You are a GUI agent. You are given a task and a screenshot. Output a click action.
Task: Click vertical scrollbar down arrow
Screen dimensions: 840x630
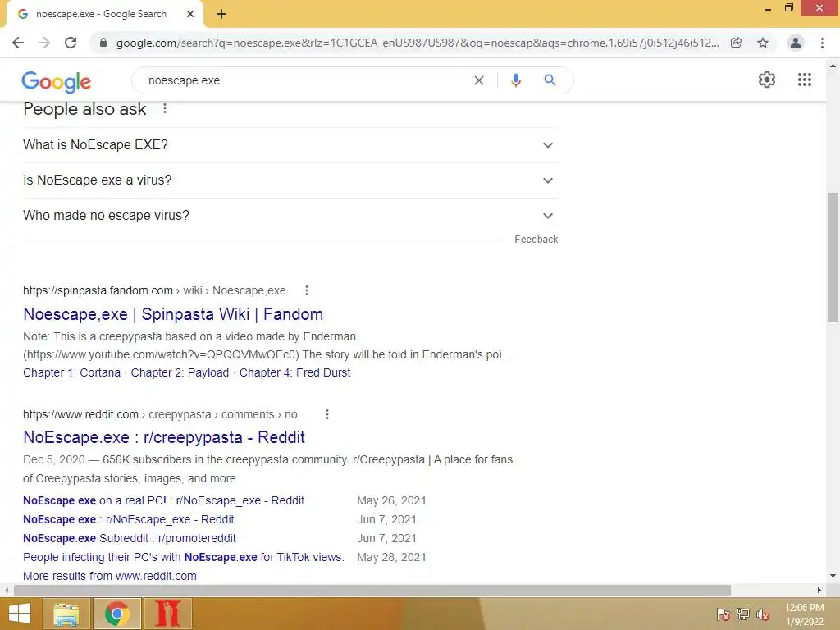pyautogui.click(x=833, y=576)
